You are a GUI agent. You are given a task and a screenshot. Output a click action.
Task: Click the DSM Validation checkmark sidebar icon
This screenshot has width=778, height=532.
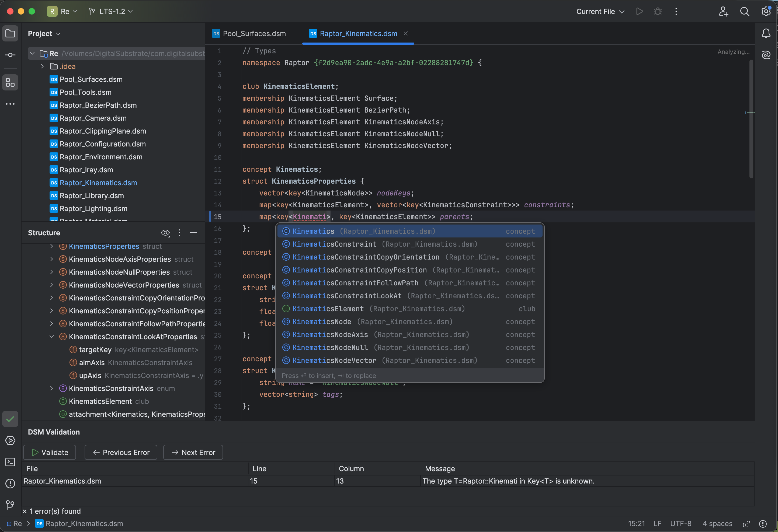point(10,419)
